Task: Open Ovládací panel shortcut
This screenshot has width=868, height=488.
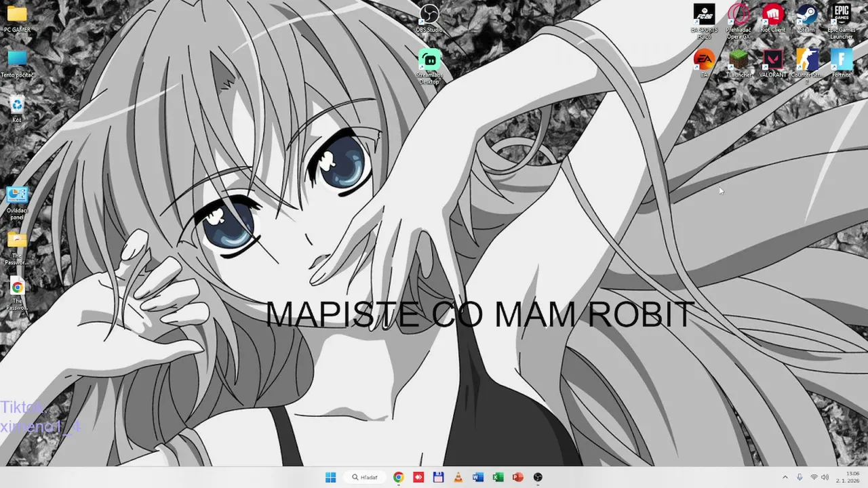Action: click(x=17, y=203)
